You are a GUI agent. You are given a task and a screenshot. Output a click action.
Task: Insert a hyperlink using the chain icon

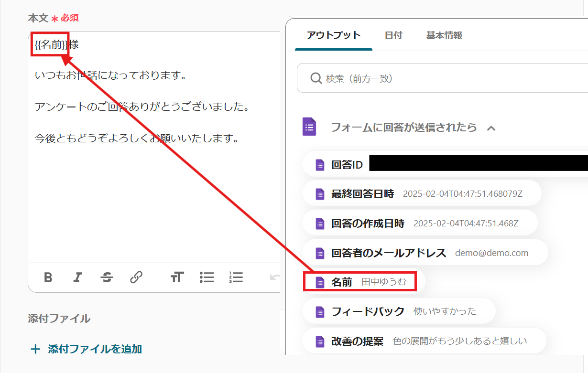click(136, 277)
